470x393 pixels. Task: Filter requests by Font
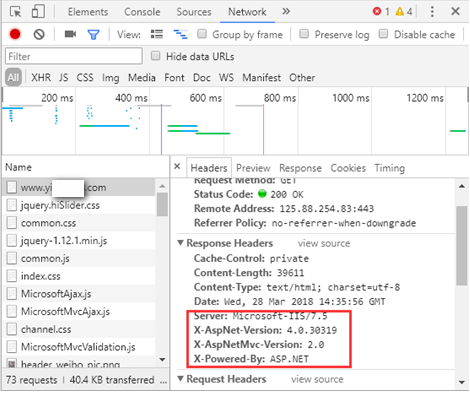click(174, 78)
